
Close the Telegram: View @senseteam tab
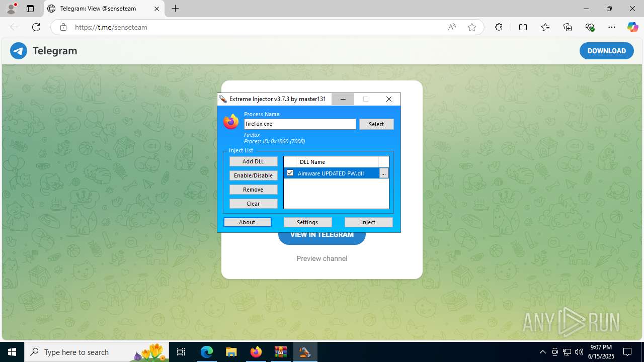156,9
